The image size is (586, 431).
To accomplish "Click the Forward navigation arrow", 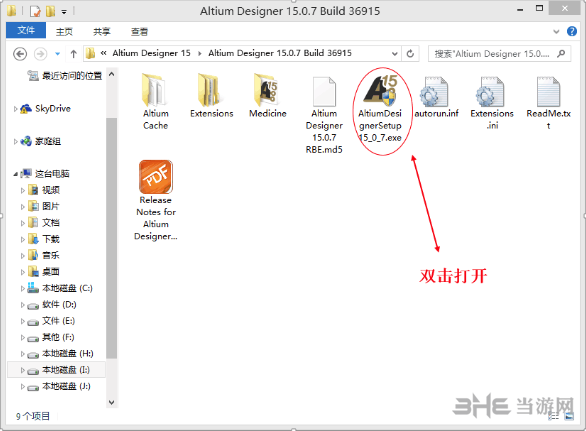I will pyautogui.click(x=40, y=54).
